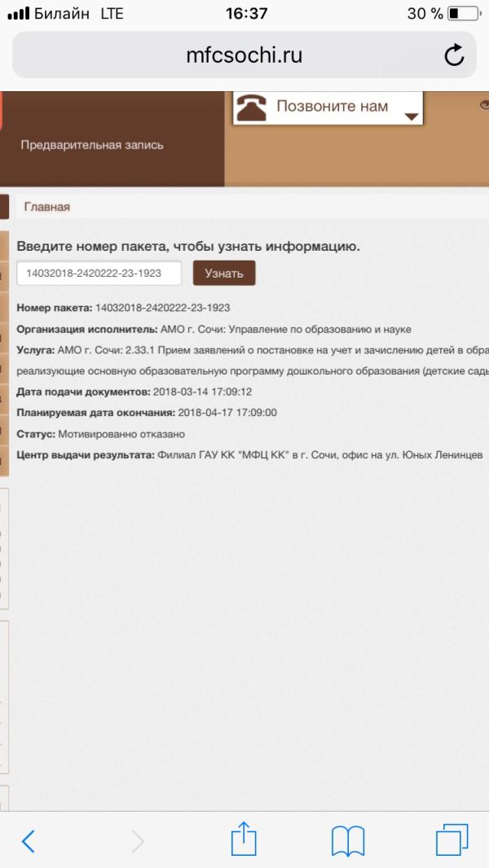
Task: Go to Главная breadcrumb link
Action: [46, 207]
